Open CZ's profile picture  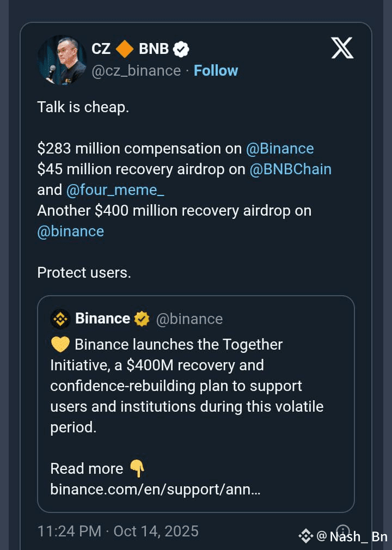pyautogui.click(x=62, y=60)
